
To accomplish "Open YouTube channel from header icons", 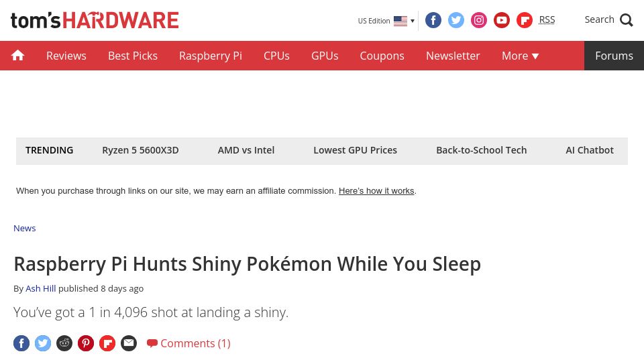I will point(502,20).
